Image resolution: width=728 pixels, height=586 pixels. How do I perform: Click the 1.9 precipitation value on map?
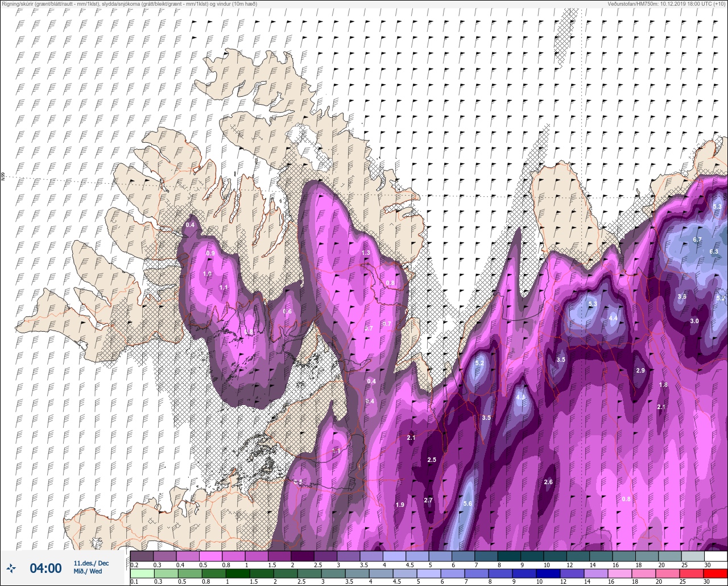pyautogui.click(x=400, y=505)
